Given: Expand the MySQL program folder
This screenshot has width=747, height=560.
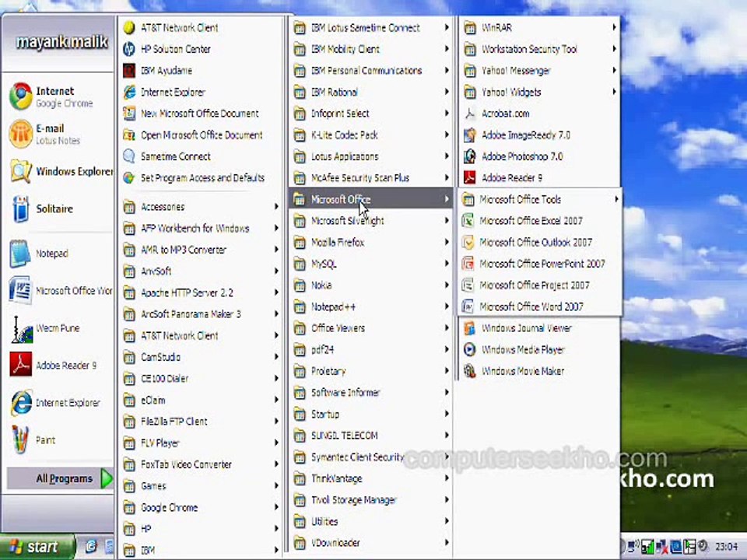Looking at the screenshot, I should point(371,264).
